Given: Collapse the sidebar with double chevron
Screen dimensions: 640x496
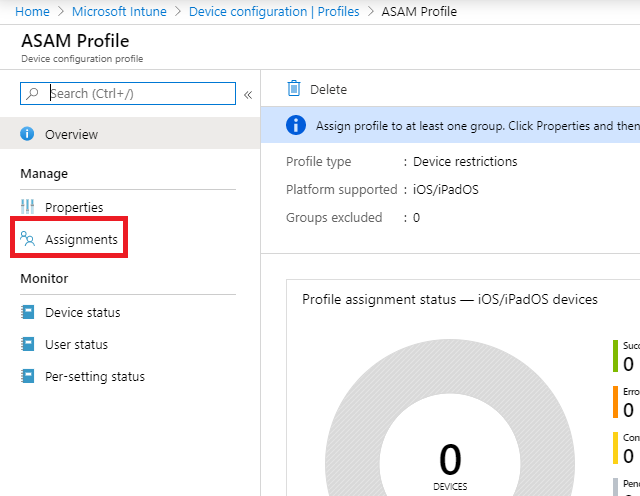Looking at the screenshot, I should (x=248, y=95).
